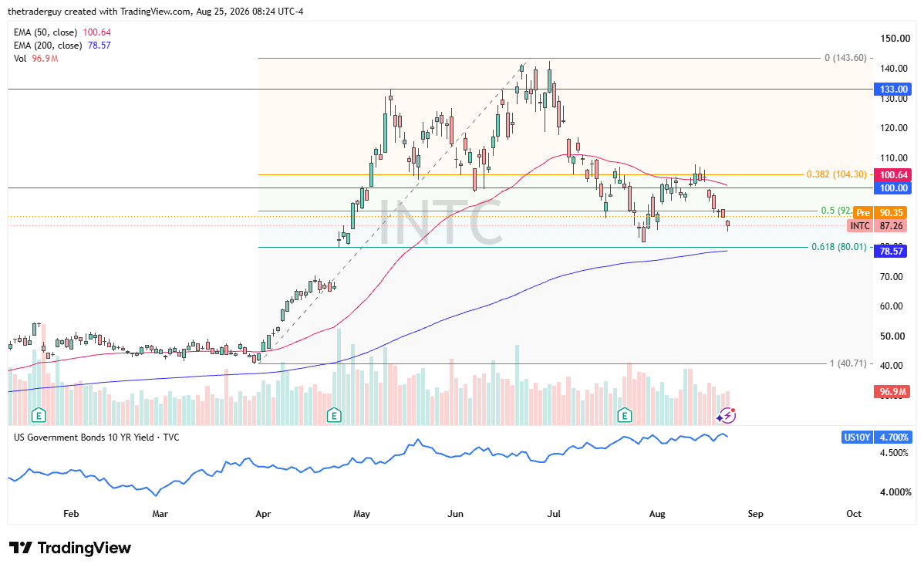Click the US10Y 4.700% yield label

(877, 438)
